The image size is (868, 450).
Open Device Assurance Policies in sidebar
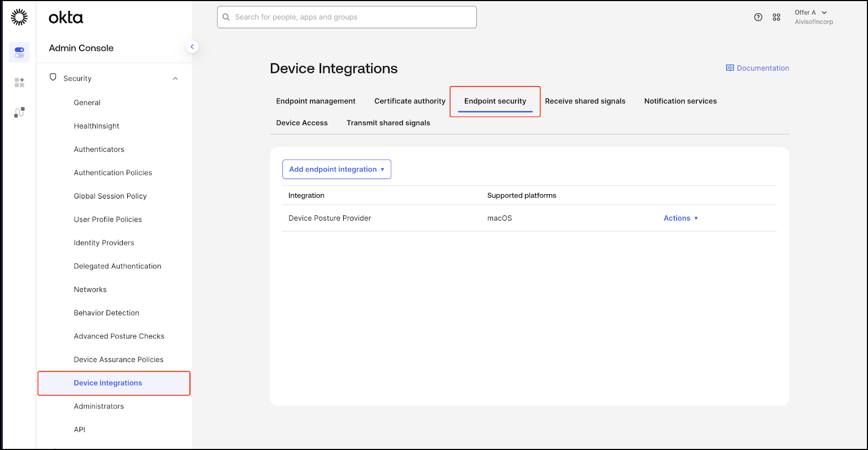tap(119, 360)
